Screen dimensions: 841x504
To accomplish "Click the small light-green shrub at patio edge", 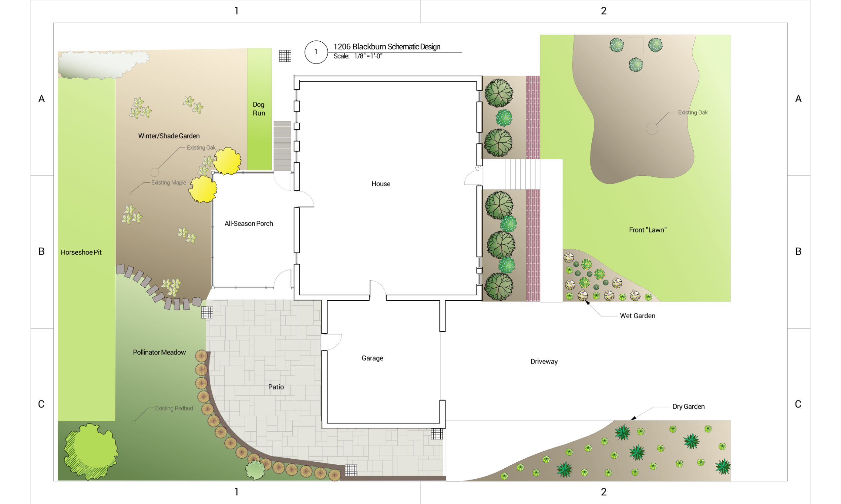I will (x=255, y=470).
